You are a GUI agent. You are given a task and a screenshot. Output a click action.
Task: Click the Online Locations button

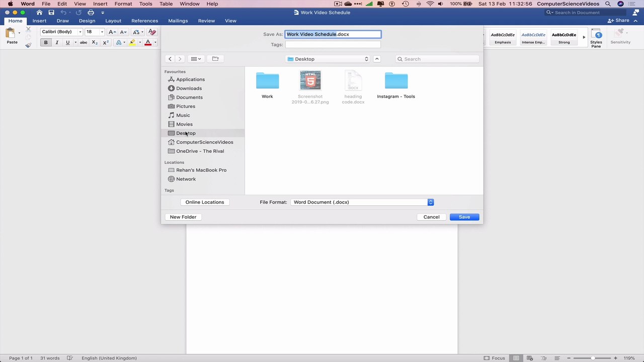(x=205, y=202)
